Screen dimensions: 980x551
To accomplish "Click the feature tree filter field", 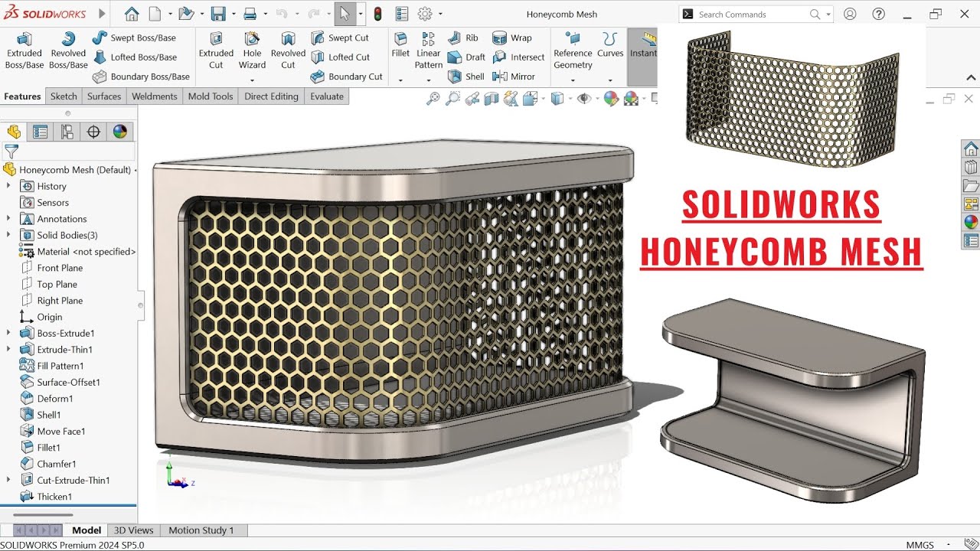I will click(x=68, y=152).
